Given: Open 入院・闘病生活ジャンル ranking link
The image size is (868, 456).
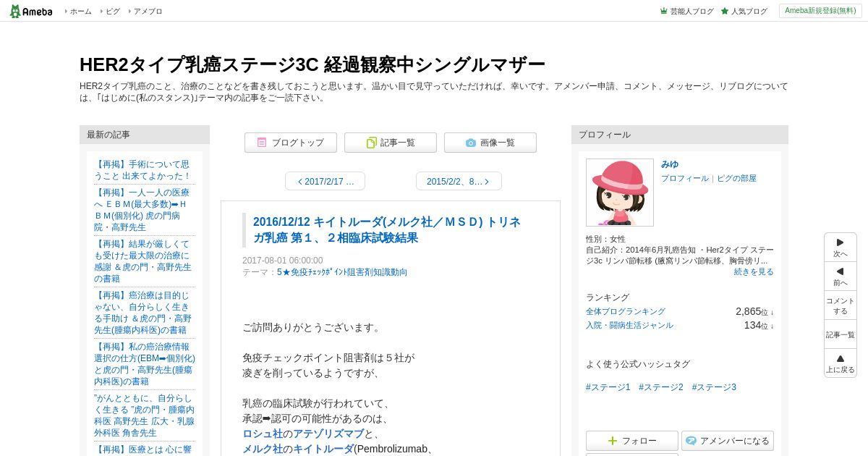Looking at the screenshot, I should pos(629,325).
